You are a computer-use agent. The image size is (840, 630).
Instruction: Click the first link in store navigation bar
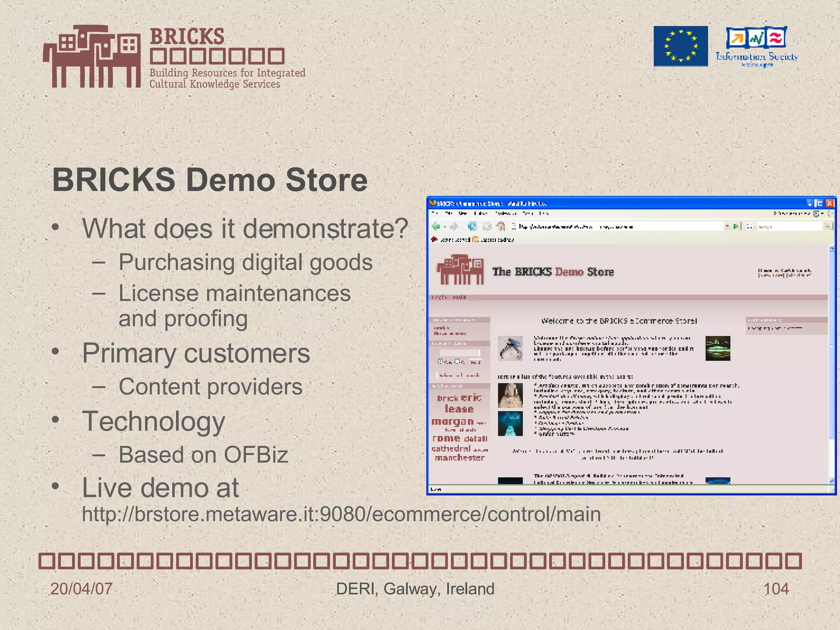point(439,297)
